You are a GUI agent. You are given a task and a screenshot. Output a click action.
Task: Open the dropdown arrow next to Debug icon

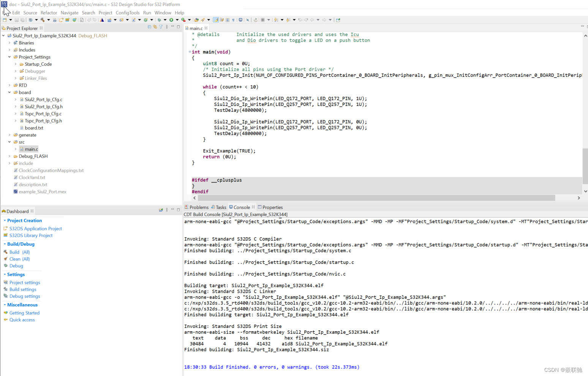point(165,20)
